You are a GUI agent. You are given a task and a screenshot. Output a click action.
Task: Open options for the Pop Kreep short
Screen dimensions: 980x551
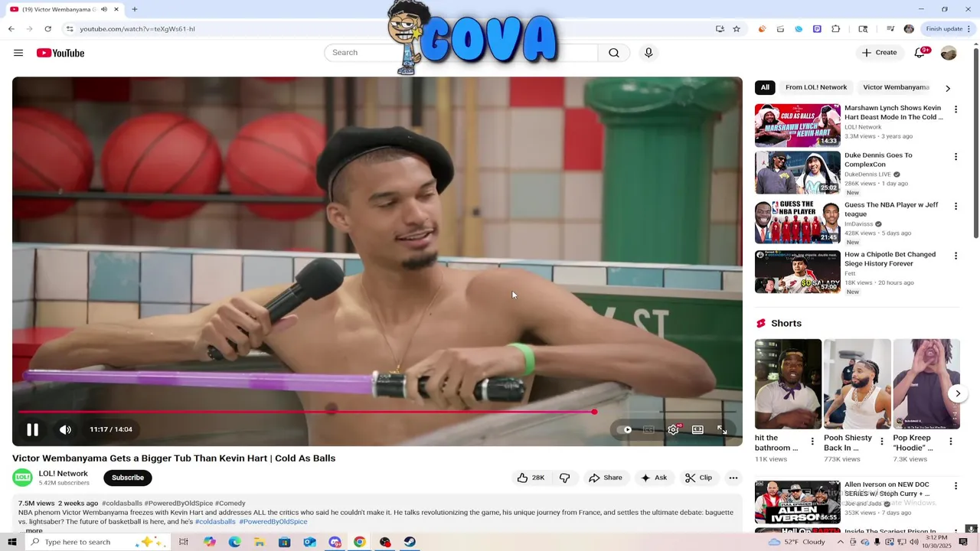pyautogui.click(x=951, y=442)
